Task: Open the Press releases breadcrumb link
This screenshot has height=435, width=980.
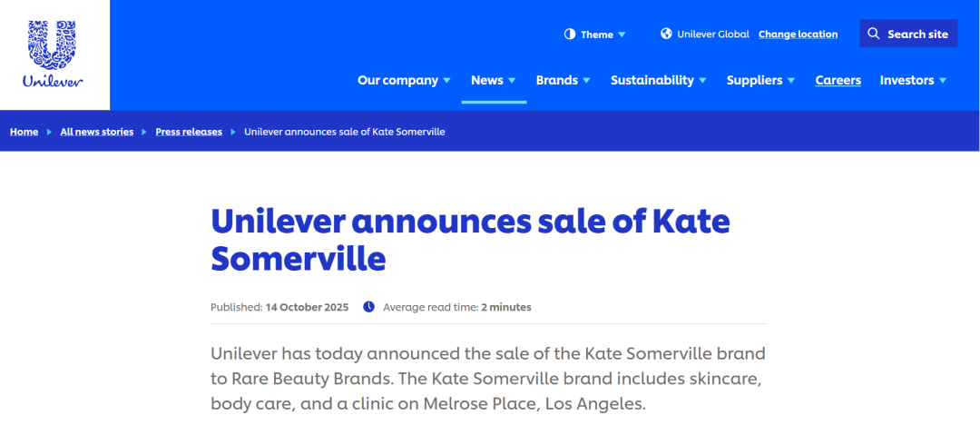Action: pyautogui.click(x=189, y=132)
